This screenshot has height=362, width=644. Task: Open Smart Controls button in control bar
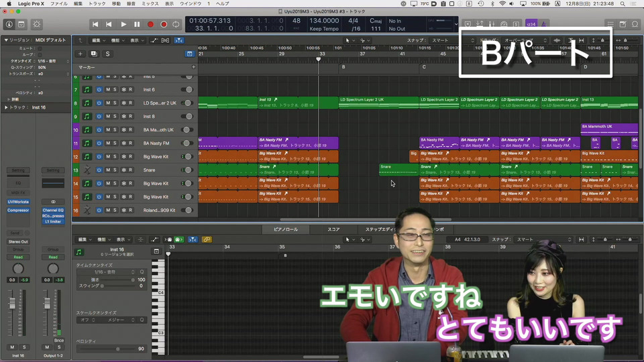36,24
